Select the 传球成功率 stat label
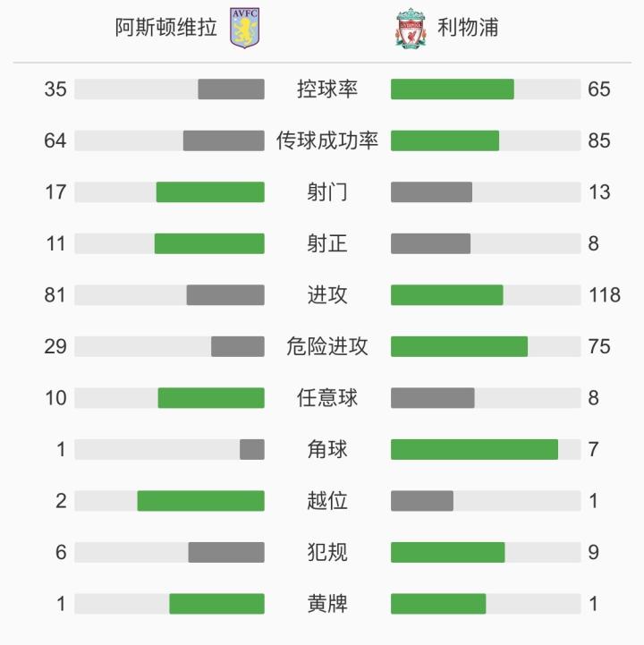The image size is (644, 645). [x=327, y=140]
